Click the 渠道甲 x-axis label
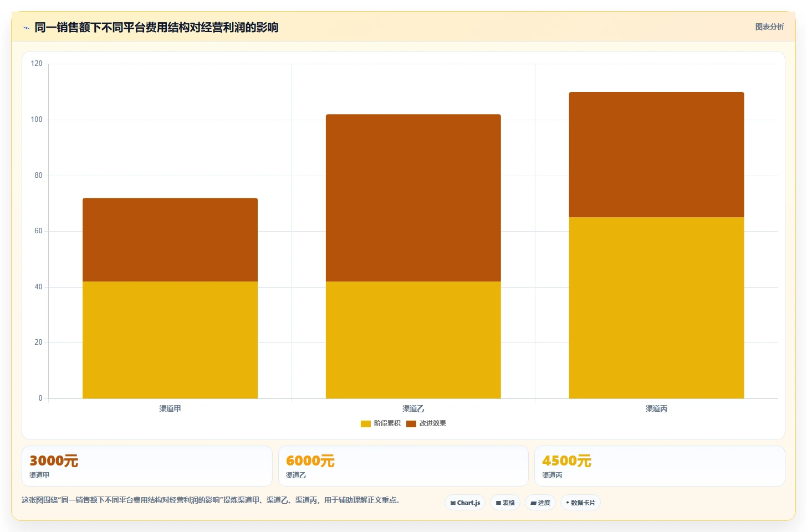 point(170,408)
